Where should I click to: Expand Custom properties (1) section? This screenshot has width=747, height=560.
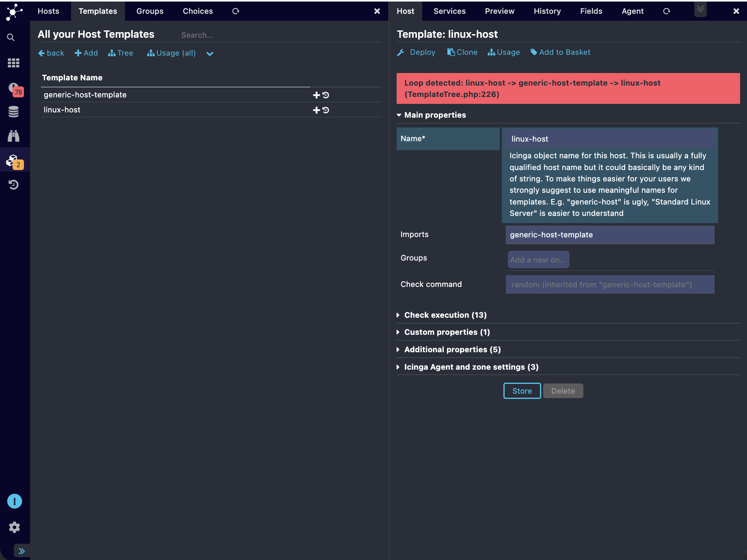tap(447, 332)
